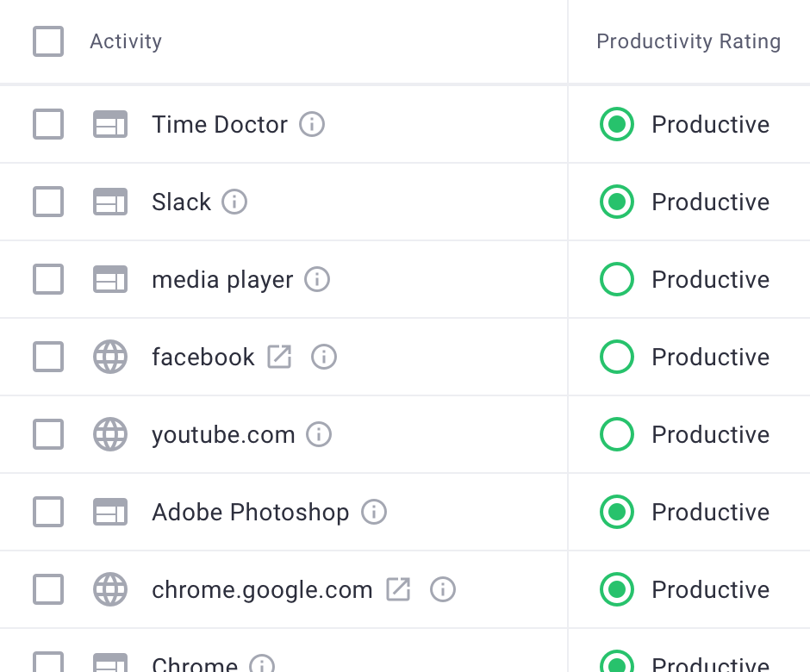Open the external link icon next to facebook
This screenshot has height=672, width=810.
tap(279, 357)
